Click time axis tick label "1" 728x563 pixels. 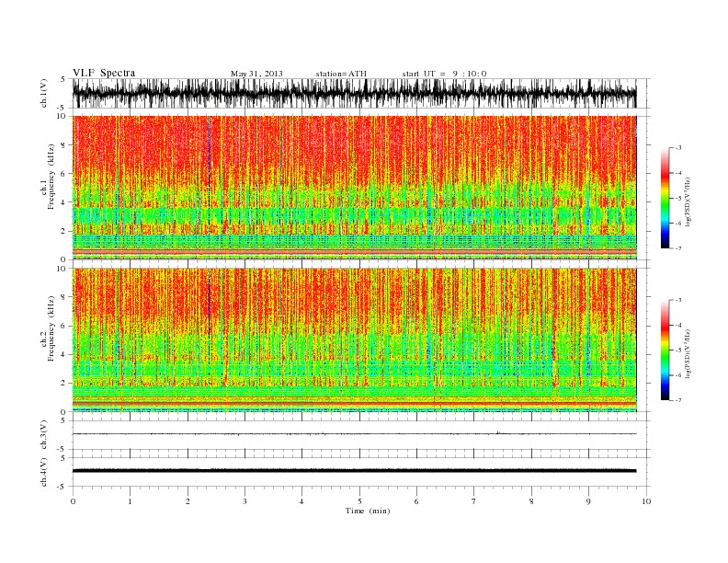(130, 501)
